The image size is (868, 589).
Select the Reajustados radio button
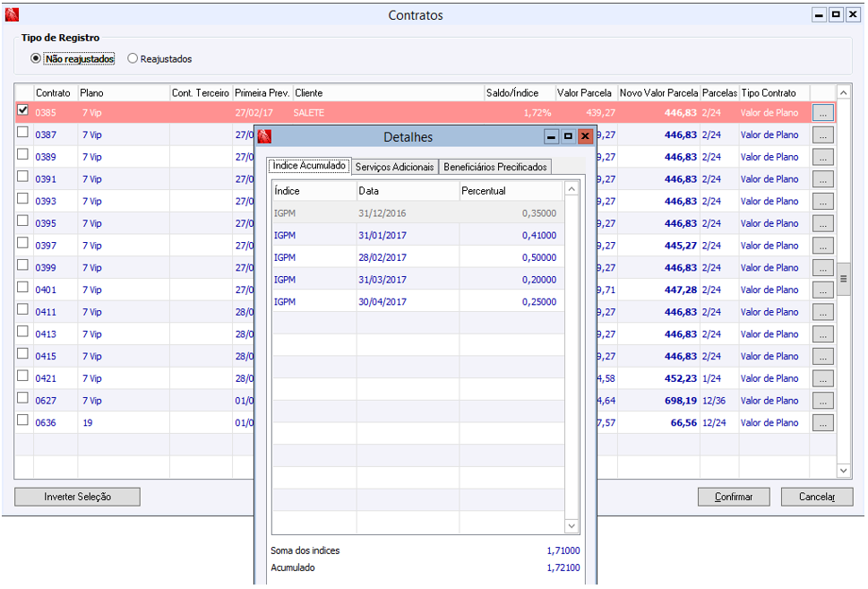(x=133, y=59)
